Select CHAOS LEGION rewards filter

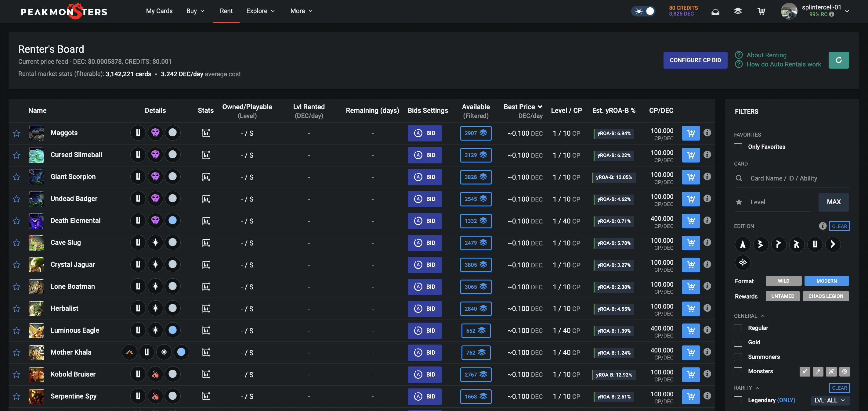coord(826,296)
